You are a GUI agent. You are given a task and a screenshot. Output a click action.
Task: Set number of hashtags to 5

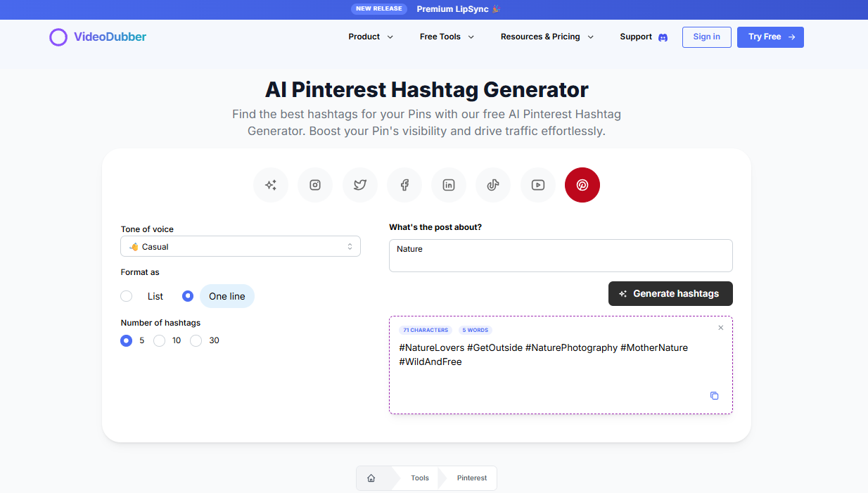(127, 340)
